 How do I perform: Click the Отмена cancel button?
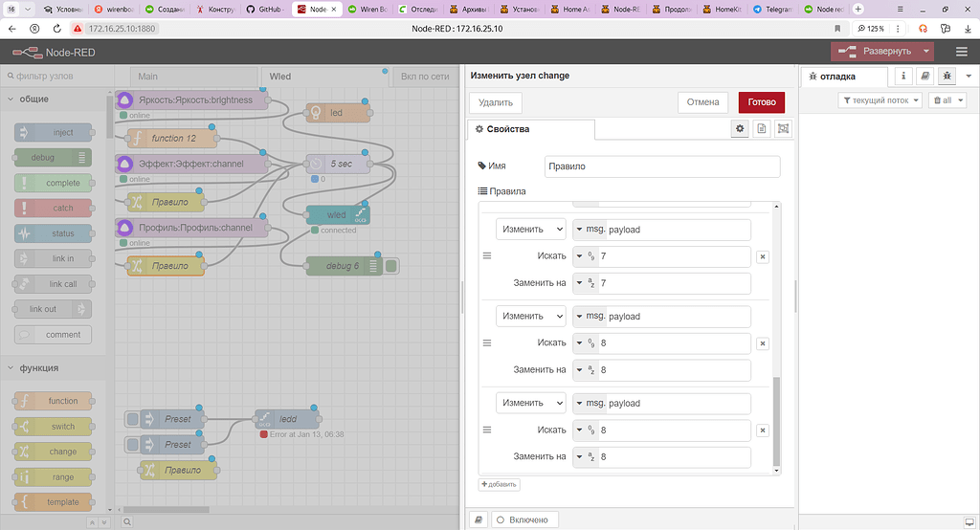coord(702,102)
